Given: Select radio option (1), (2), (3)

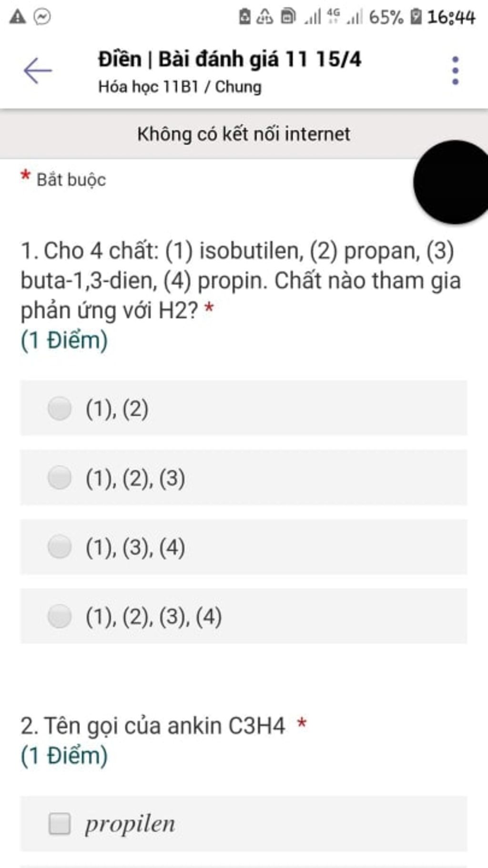Looking at the screenshot, I should click(244, 477).
